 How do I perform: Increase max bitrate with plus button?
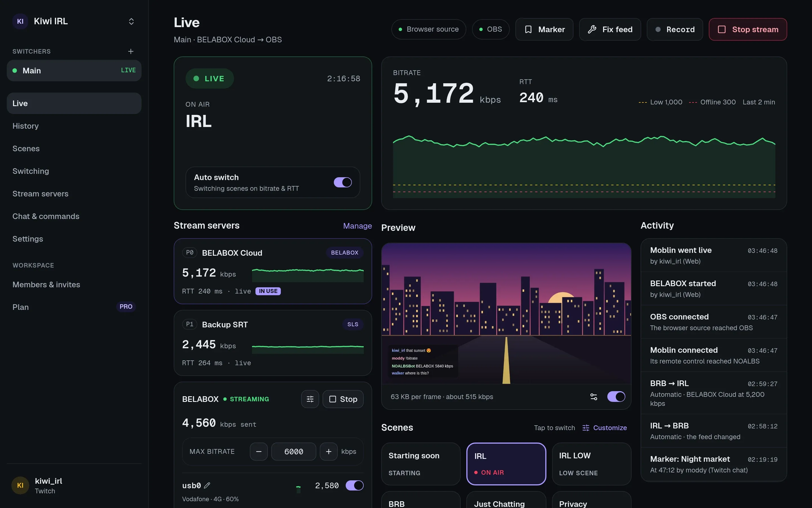click(x=328, y=452)
